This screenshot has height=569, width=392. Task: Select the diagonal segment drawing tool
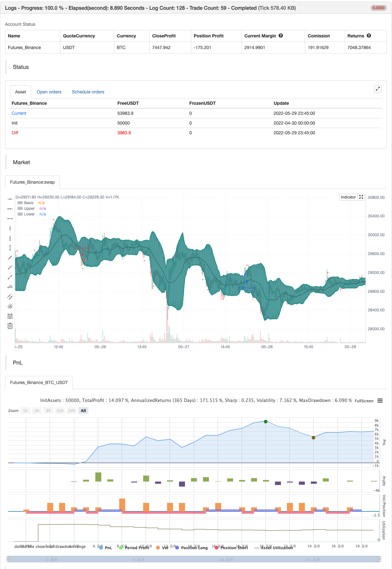click(10, 277)
